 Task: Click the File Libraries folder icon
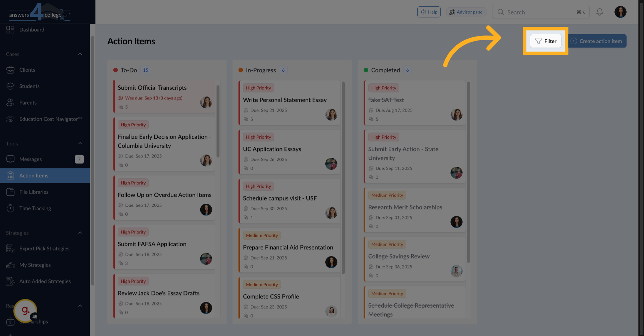[10, 192]
